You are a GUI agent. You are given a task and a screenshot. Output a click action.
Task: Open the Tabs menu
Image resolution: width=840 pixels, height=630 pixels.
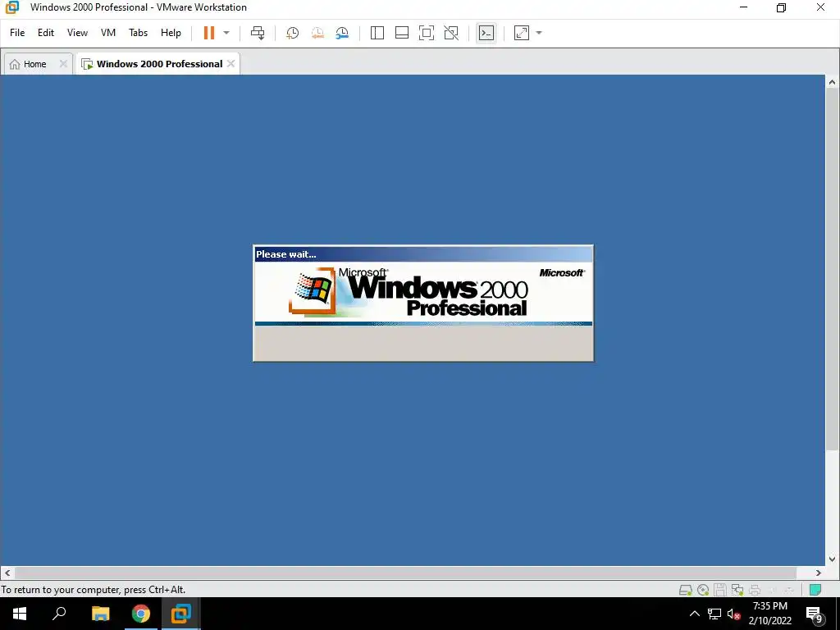coord(138,33)
